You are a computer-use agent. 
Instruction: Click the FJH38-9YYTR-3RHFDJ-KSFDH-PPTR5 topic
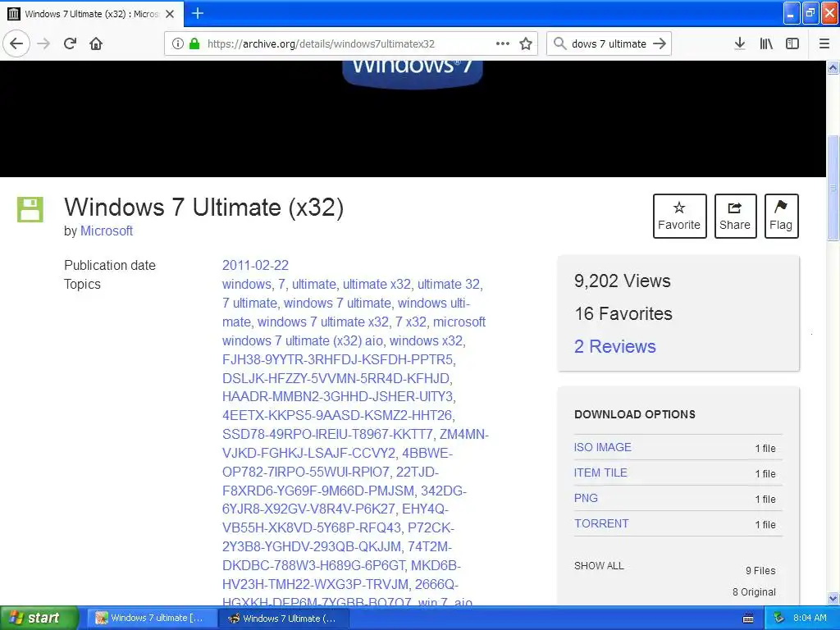[x=337, y=359]
